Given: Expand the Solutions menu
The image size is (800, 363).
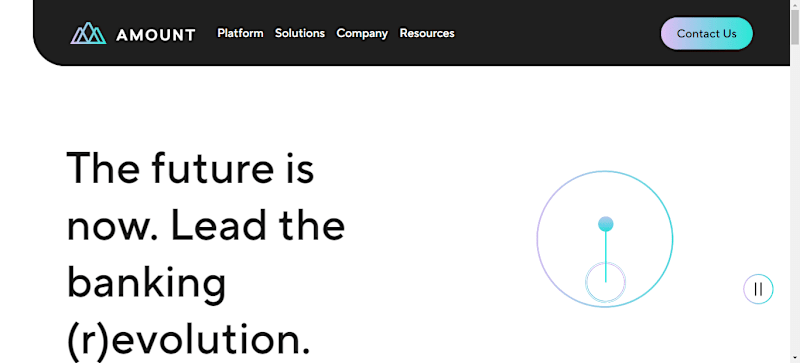Looking at the screenshot, I should click(x=300, y=33).
